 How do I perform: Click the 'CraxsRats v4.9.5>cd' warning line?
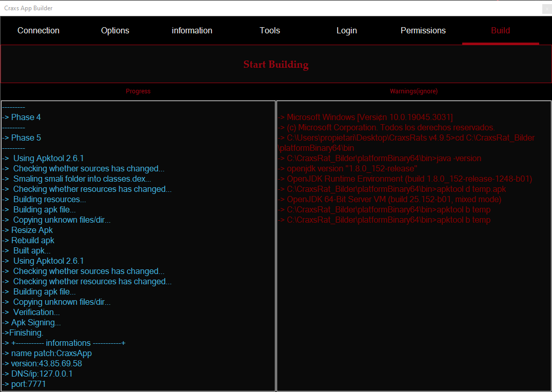coord(406,138)
